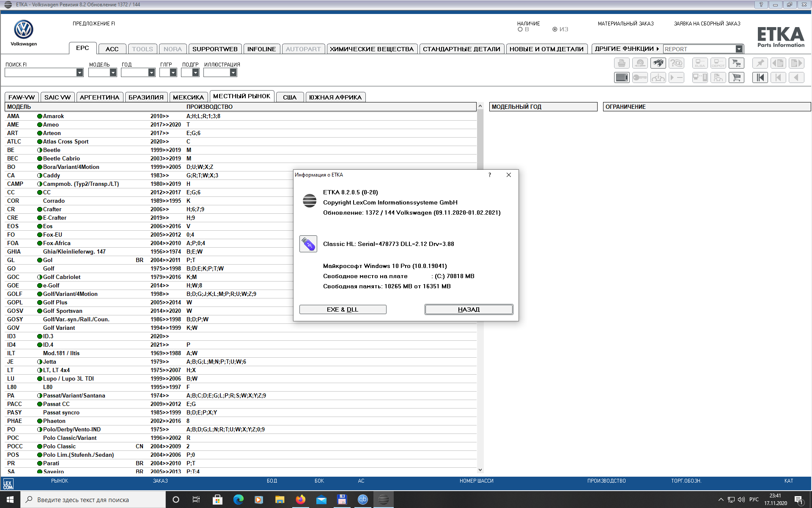Switch to the FAW-VW market tab

click(22, 97)
